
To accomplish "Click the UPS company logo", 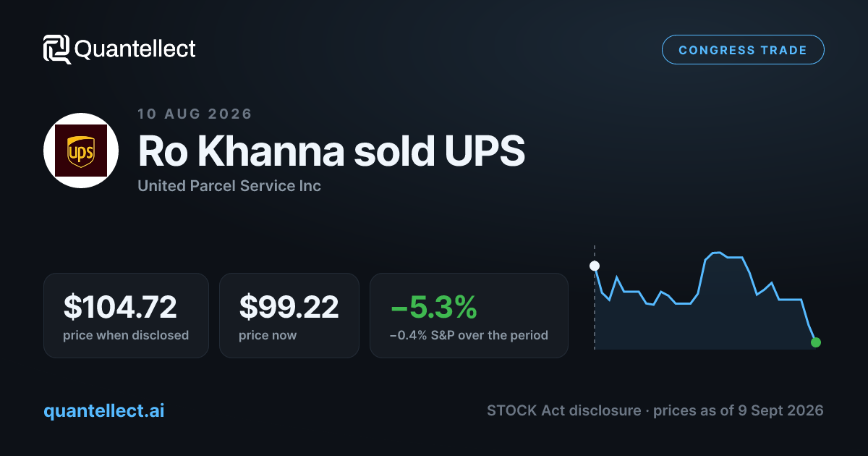I will [81, 151].
